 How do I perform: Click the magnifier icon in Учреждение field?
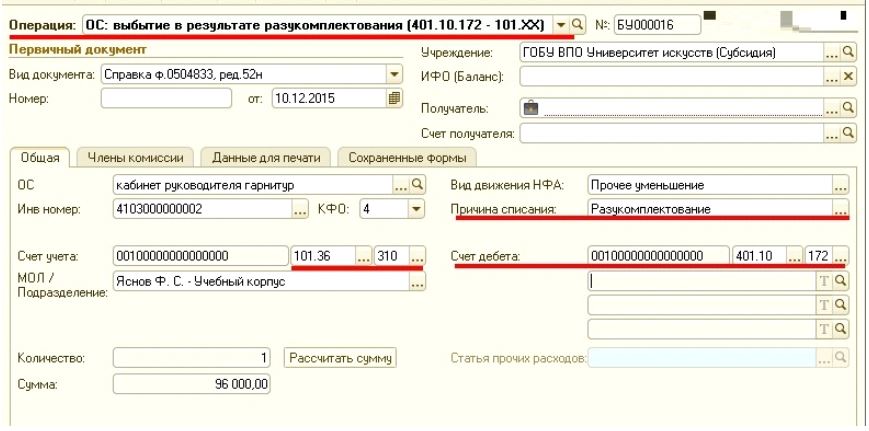(x=848, y=53)
